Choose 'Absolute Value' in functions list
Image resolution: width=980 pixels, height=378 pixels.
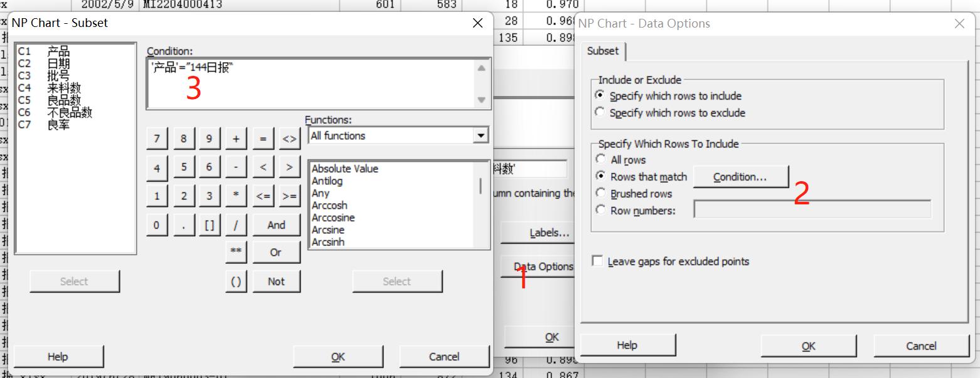click(345, 169)
